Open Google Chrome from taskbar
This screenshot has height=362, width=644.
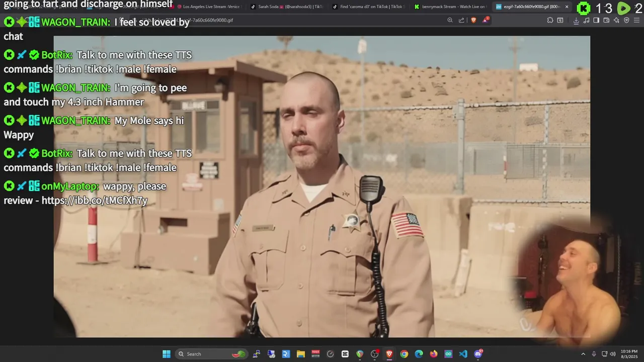tap(404, 354)
